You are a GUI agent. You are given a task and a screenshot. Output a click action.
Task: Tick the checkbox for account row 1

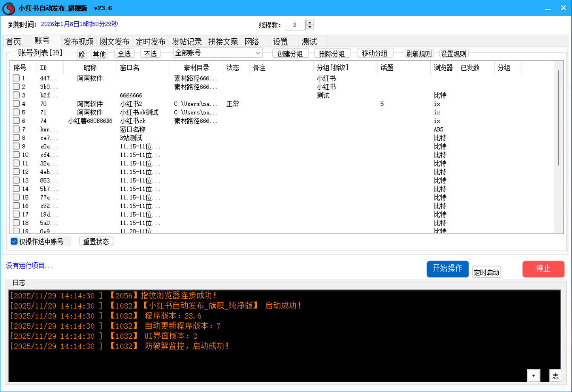click(16, 78)
